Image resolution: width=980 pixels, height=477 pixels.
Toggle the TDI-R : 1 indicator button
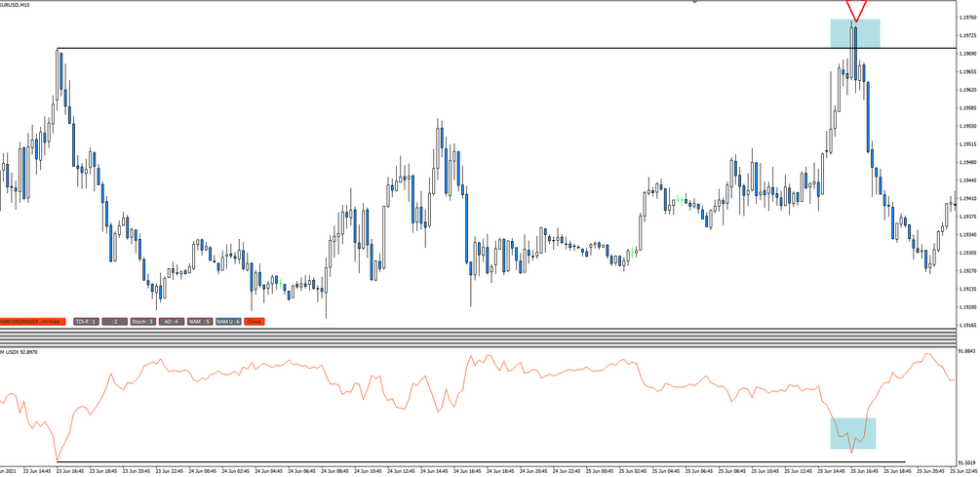(x=86, y=321)
